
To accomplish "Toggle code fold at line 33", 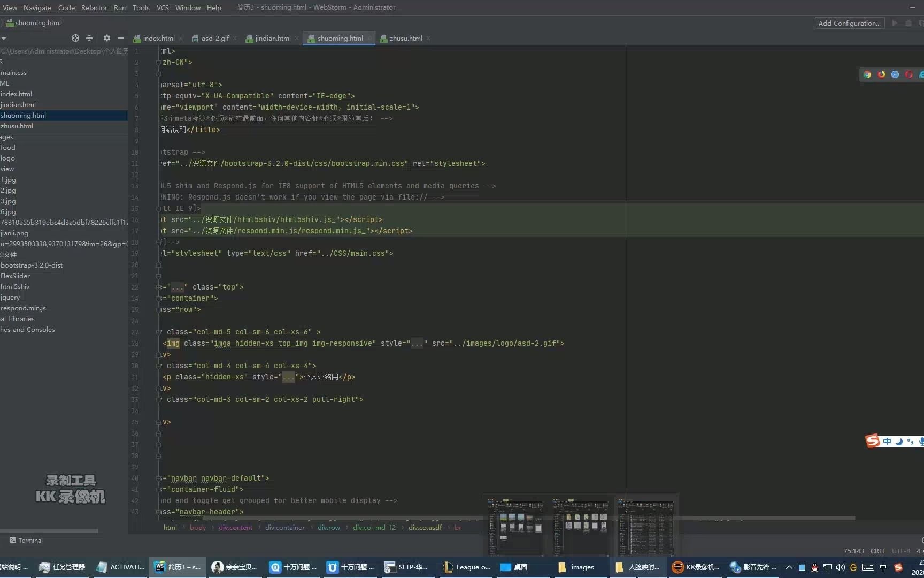I will coord(158,399).
